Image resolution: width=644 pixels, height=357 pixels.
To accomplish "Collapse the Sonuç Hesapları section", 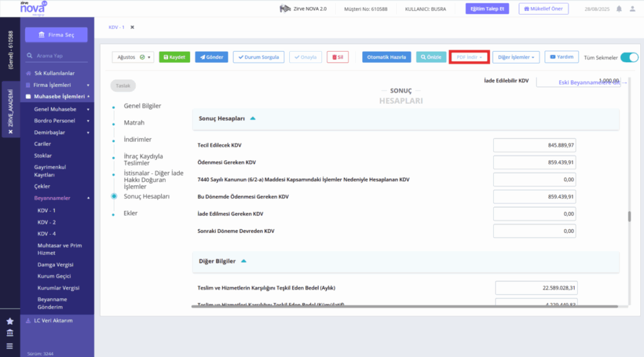I will pos(253,118).
